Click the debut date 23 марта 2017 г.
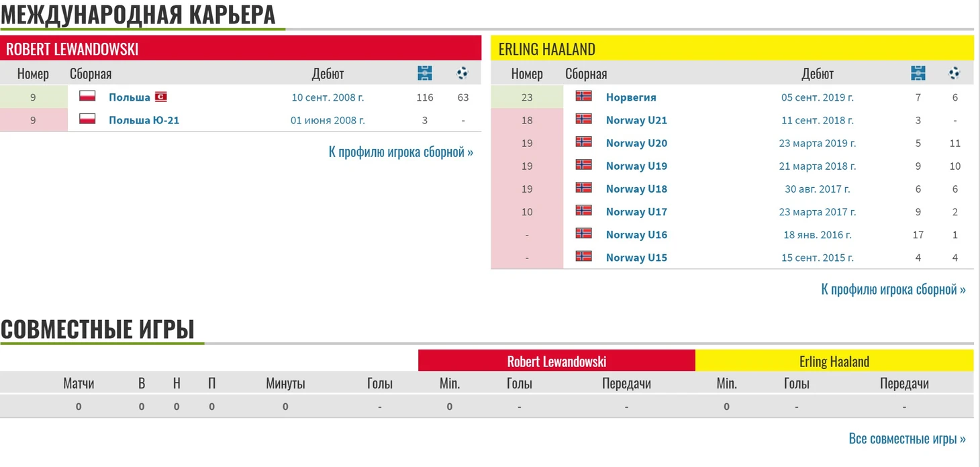The image size is (980, 467). pyautogui.click(x=818, y=211)
